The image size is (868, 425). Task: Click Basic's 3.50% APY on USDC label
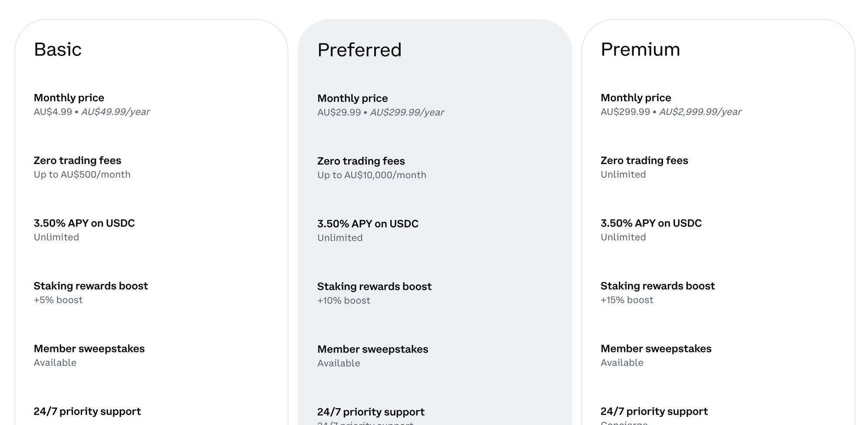[x=84, y=223]
